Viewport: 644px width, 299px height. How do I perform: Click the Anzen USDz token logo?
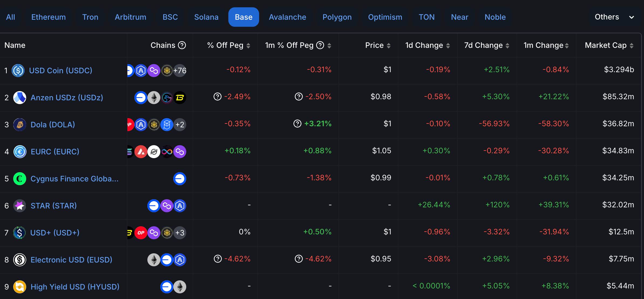point(20,98)
